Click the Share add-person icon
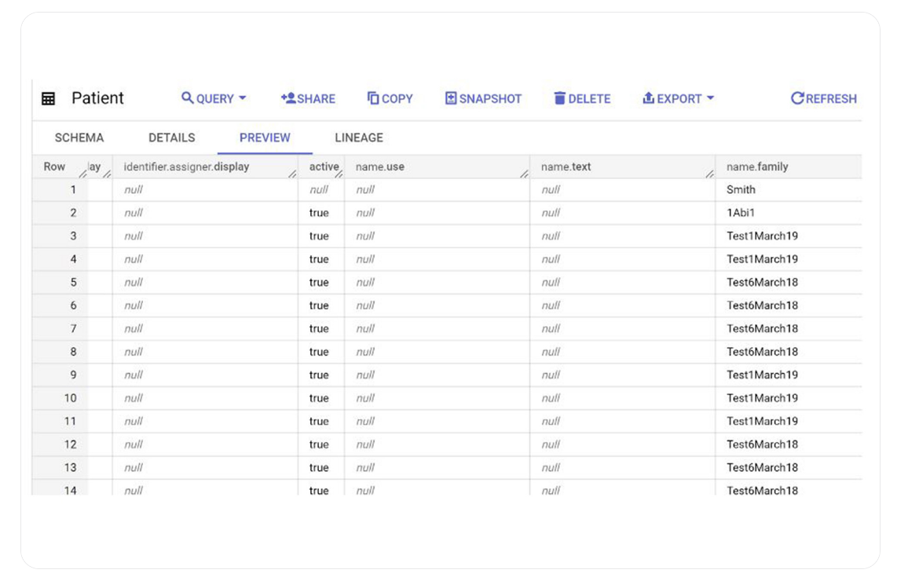Viewport: 897px width, 588px height. pos(287,98)
